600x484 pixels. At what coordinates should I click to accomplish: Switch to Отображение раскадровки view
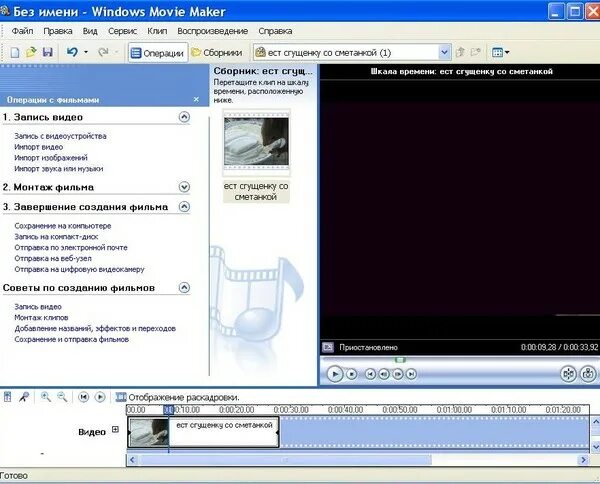point(177,398)
